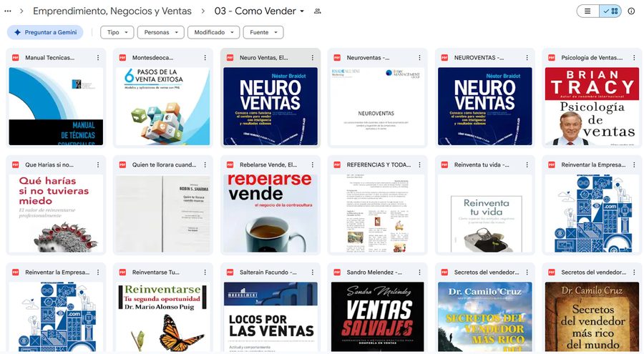Click PDF icon of Rebelarse Vende file
The height and width of the screenshot is (354, 644).
[230, 164]
